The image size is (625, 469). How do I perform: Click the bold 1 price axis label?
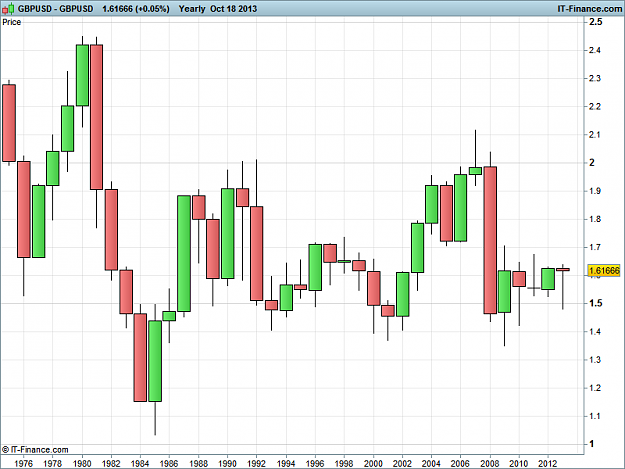click(x=592, y=444)
